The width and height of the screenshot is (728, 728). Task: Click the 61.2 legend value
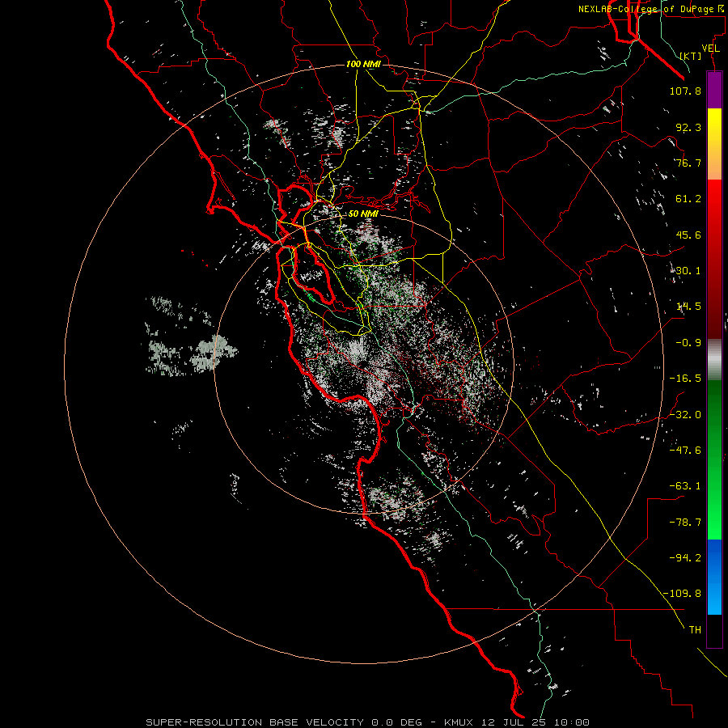click(688, 199)
